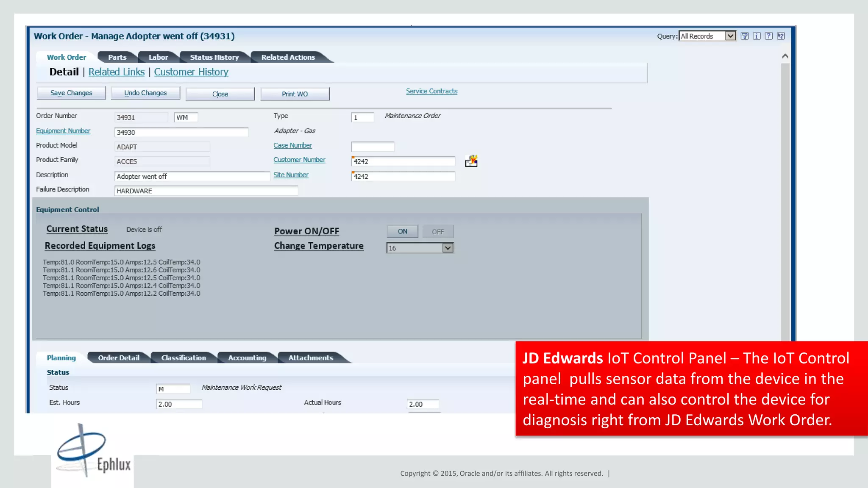Viewport: 868px width, 488px height.
Task: Click the Actual Hours field 2.00
Action: pos(423,404)
